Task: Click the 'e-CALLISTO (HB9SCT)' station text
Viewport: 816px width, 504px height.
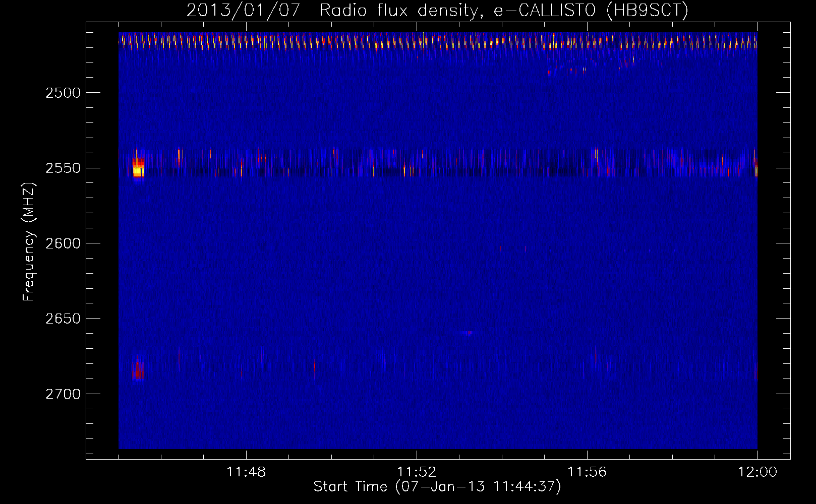Action: coord(591,11)
